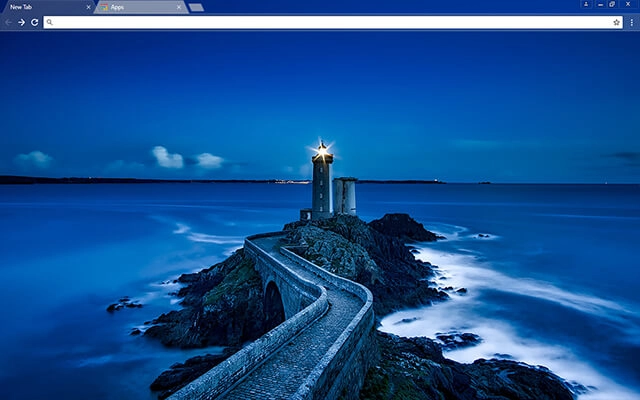Select the New Tab tab
Viewport: 640px width, 400px height.
[49, 7]
